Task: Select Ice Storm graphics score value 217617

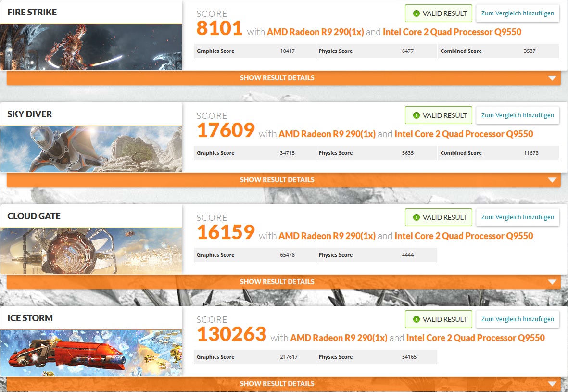Action: [289, 357]
